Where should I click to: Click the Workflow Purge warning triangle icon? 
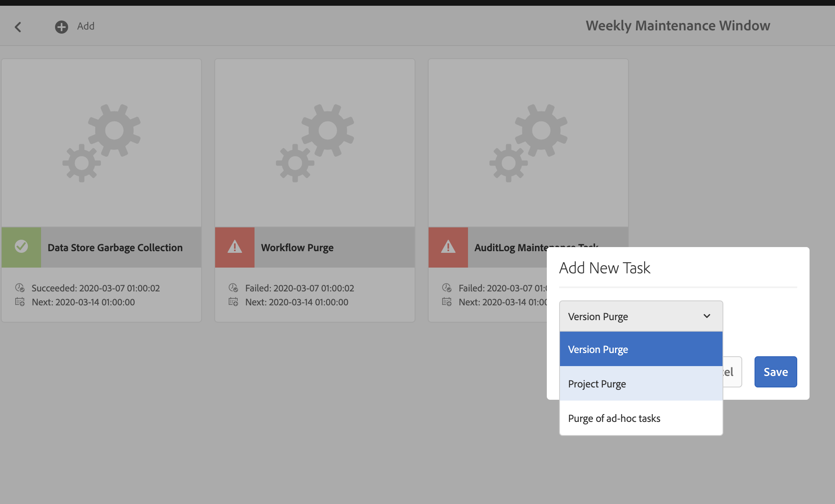[235, 247]
